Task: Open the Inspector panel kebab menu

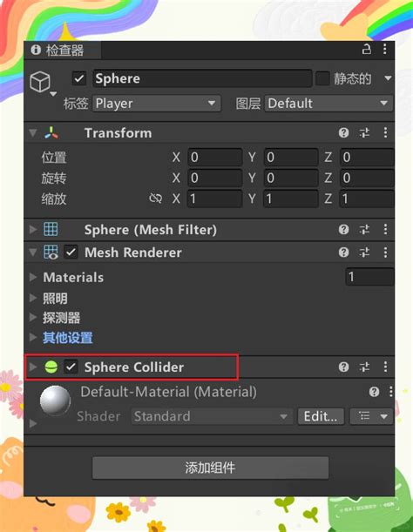Action: coord(385,50)
